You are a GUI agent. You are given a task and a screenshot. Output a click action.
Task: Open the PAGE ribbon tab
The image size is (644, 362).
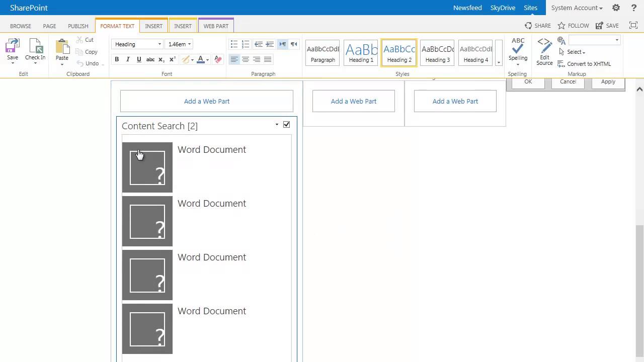pyautogui.click(x=49, y=26)
